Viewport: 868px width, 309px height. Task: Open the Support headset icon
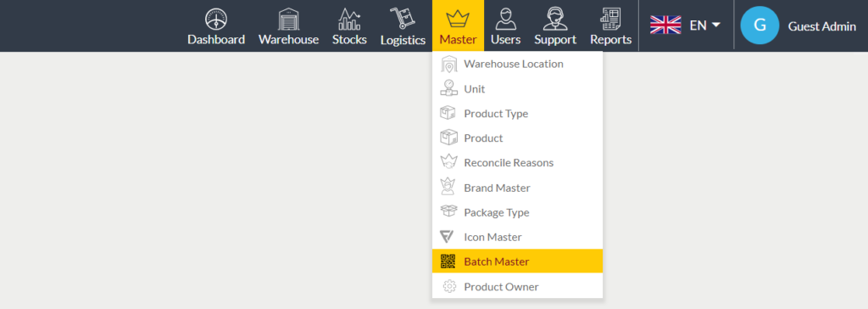(554, 19)
